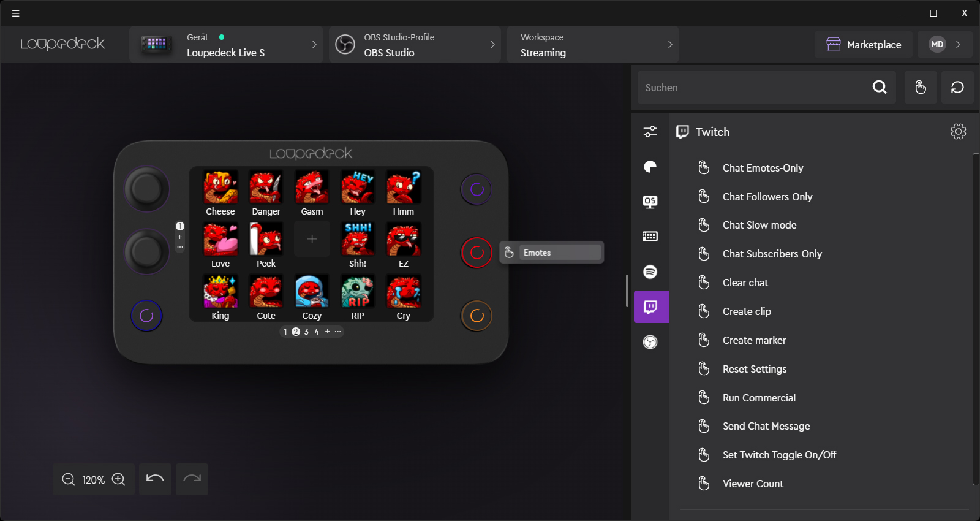The height and width of the screenshot is (521, 980).
Task: Select the Twitch plugin sidebar icon
Action: tap(650, 306)
